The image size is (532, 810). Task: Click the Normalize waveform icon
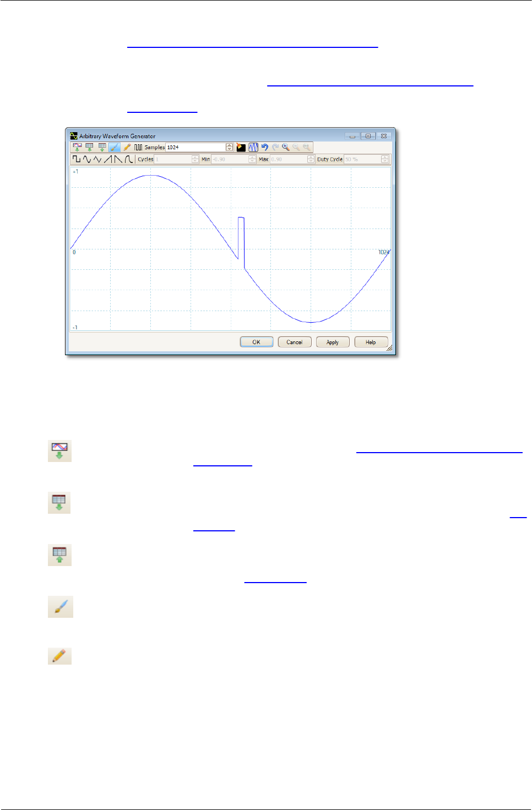(253, 147)
